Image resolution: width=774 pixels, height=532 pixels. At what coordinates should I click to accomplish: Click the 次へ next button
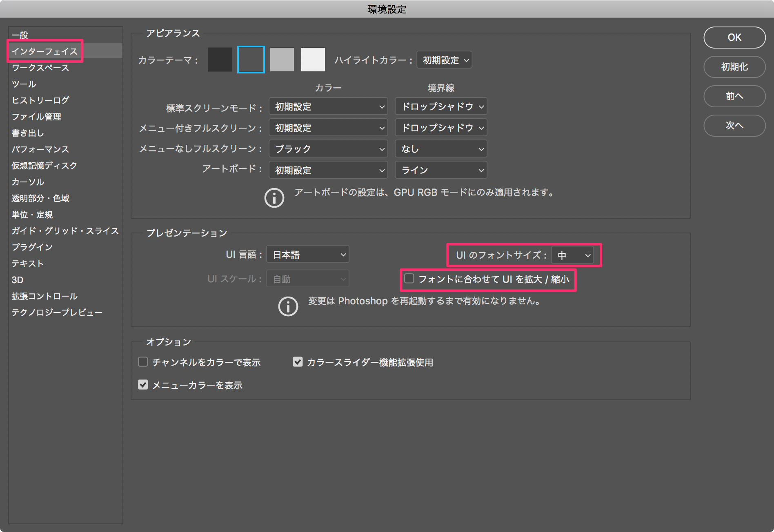click(x=734, y=125)
